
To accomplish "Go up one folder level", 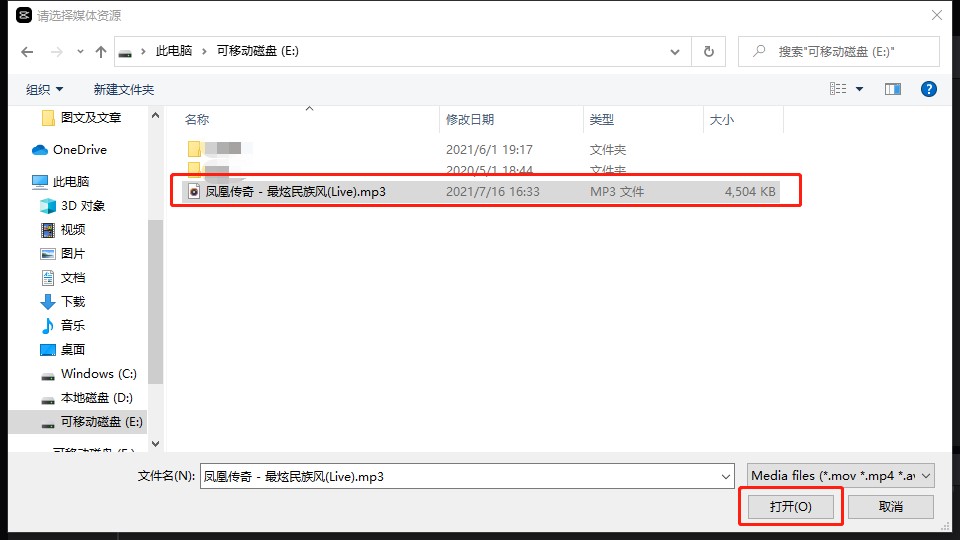I will point(101,52).
